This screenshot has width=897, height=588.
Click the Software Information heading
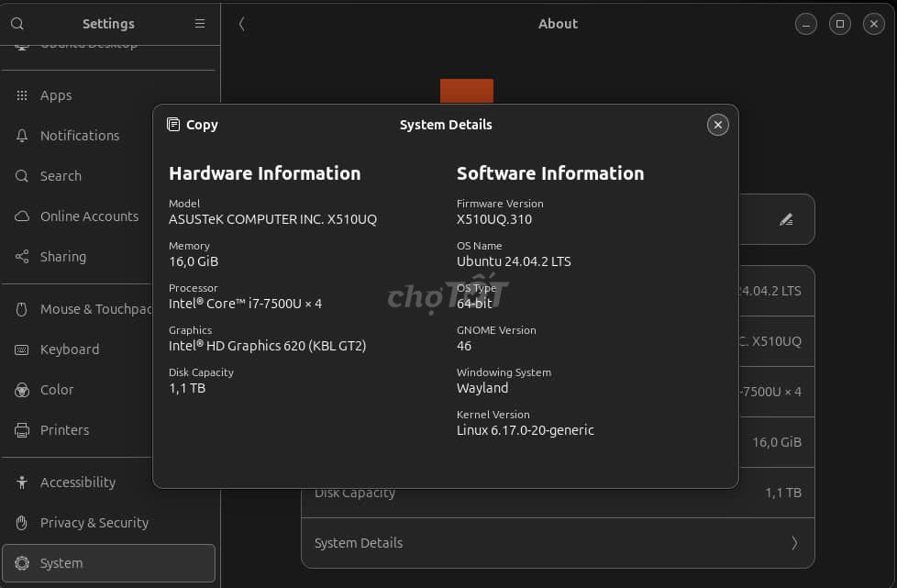pyautogui.click(x=550, y=173)
